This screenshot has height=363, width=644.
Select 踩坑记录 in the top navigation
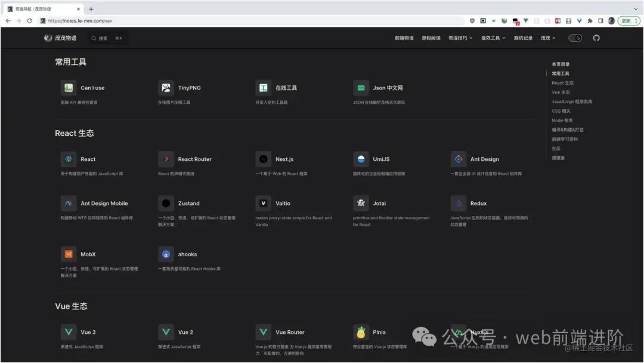coord(524,38)
